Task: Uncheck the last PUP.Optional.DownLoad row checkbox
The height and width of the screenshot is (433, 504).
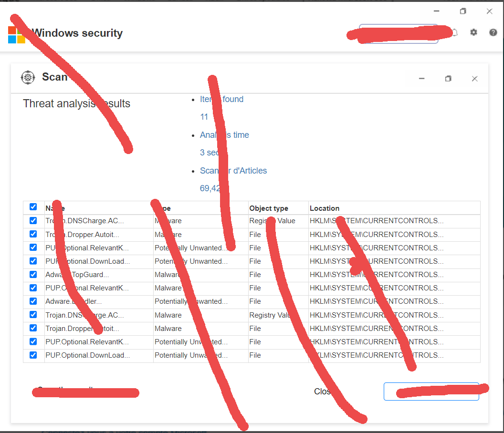Action: click(x=33, y=355)
